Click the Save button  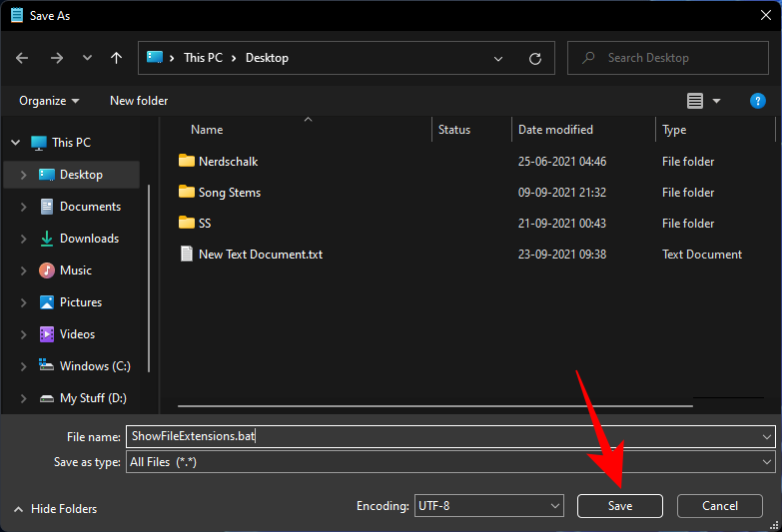tap(620, 506)
